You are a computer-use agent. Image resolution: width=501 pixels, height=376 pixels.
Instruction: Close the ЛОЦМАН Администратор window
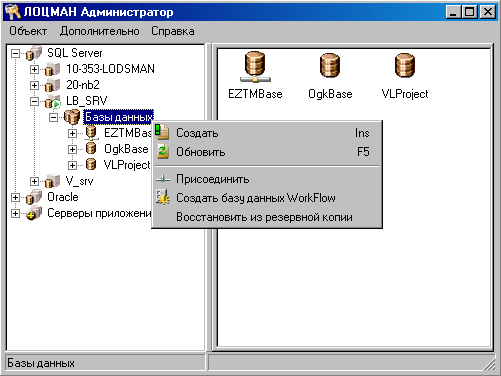pyautogui.click(x=488, y=12)
